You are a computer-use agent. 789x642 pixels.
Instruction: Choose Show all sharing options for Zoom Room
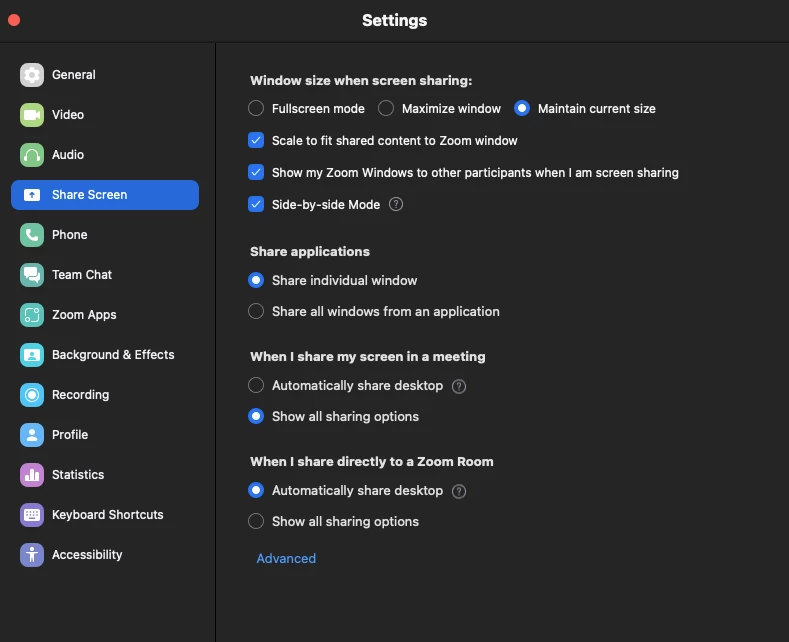click(256, 521)
